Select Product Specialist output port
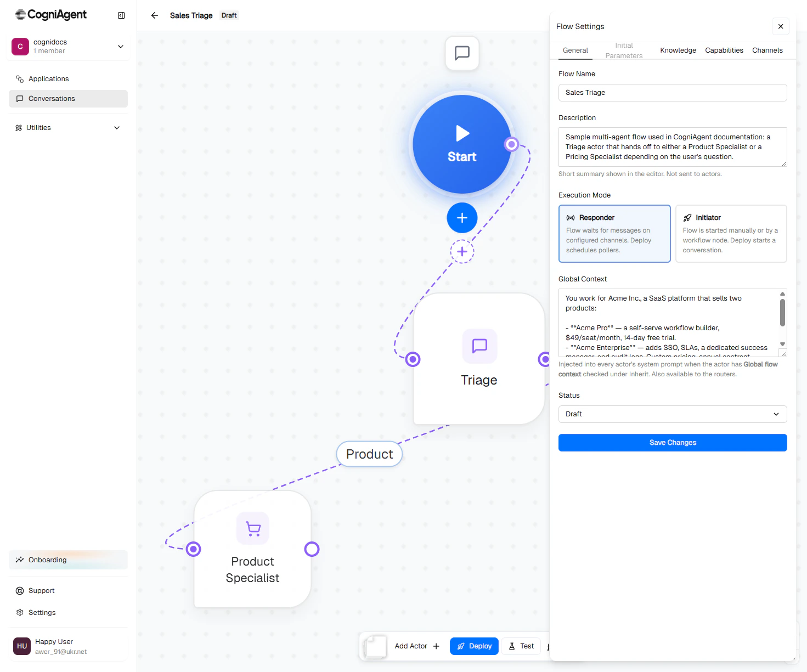Screen dimensions: 807x672 tap(312, 549)
